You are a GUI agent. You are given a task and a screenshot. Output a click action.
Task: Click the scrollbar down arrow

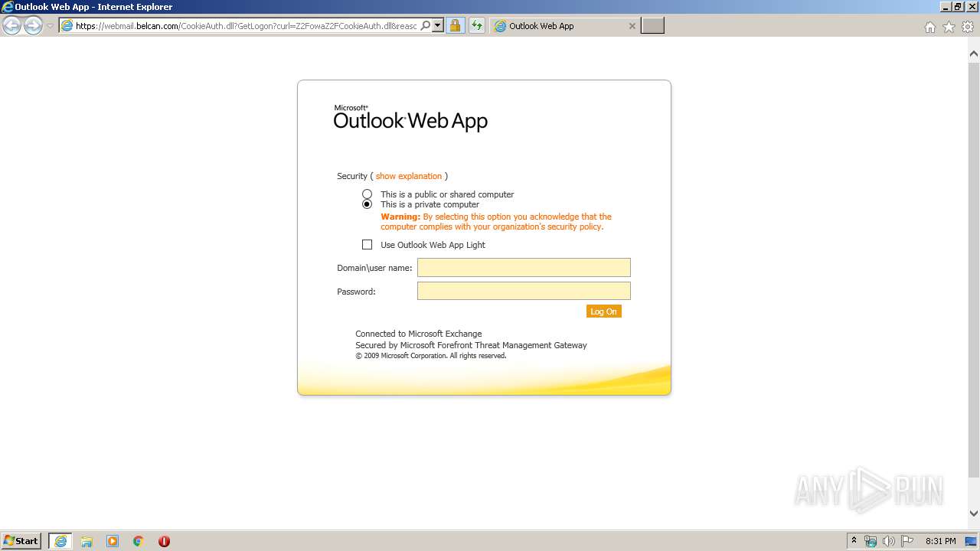(x=974, y=514)
